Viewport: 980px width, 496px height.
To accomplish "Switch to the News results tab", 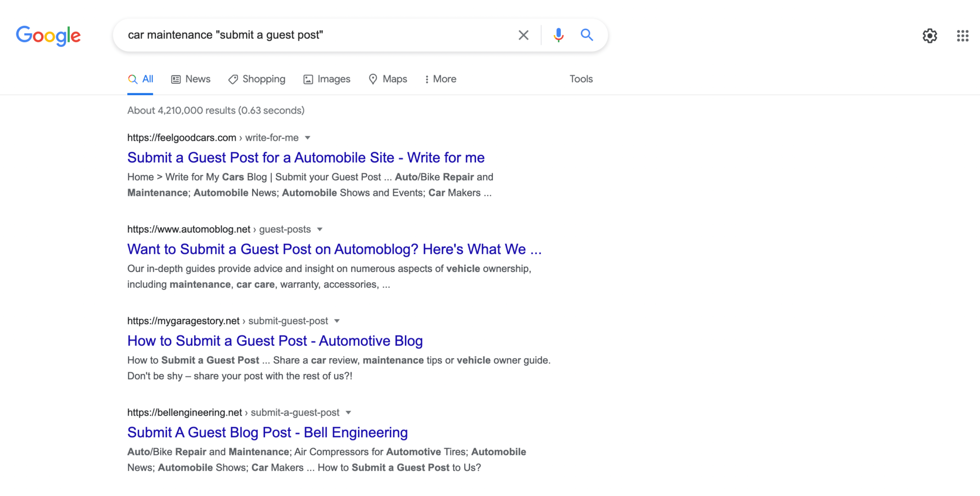I will coord(191,79).
